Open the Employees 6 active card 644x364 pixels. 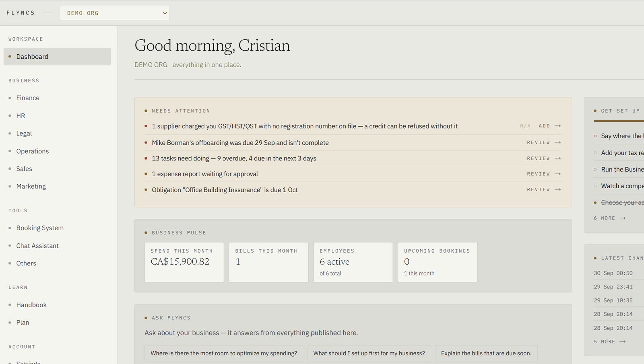click(353, 262)
